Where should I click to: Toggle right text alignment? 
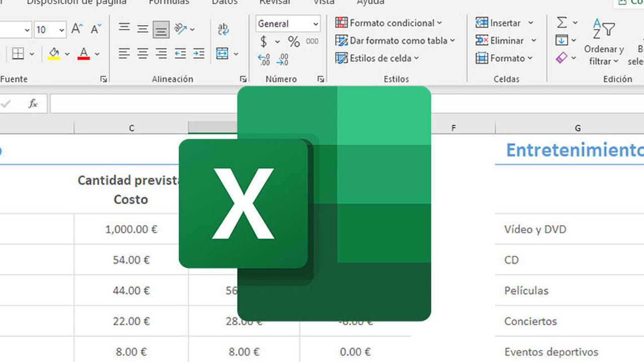click(x=161, y=53)
